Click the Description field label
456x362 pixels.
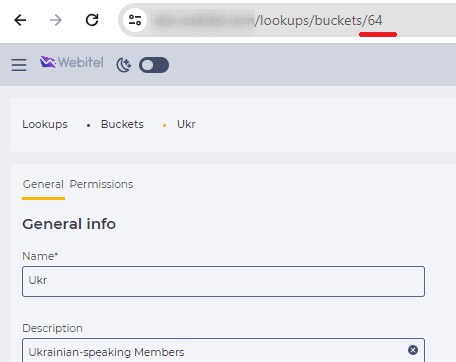pyautogui.click(x=52, y=328)
